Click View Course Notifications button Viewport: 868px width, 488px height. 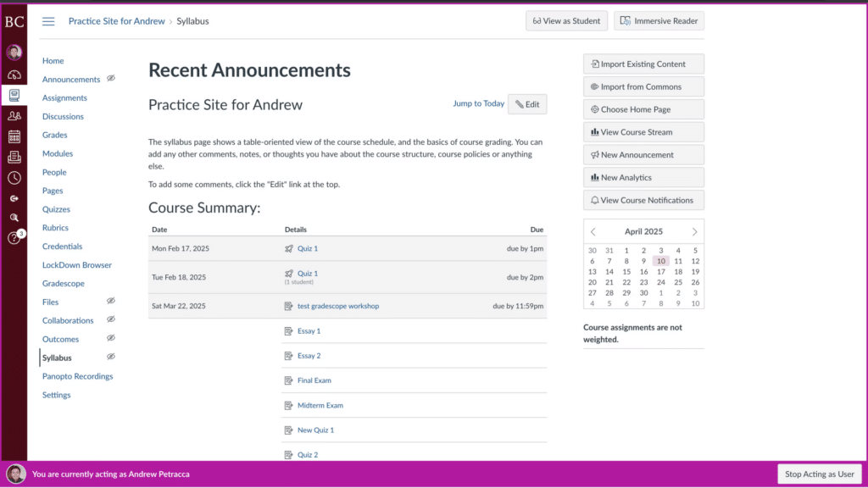point(644,200)
